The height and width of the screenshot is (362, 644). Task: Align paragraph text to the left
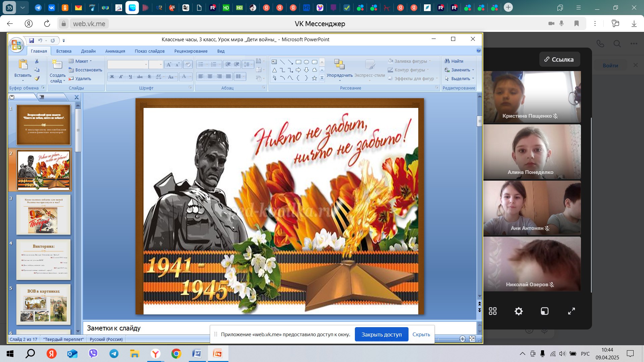[x=201, y=76]
